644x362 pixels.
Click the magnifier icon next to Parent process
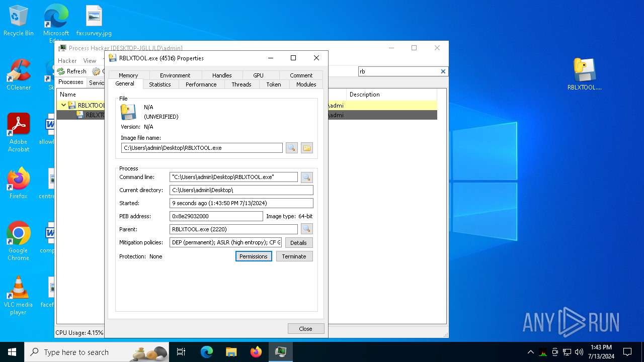click(x=306, y=229)
